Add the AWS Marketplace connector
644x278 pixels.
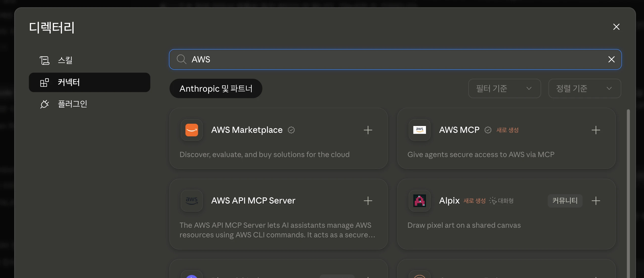(x=368, y=130)
